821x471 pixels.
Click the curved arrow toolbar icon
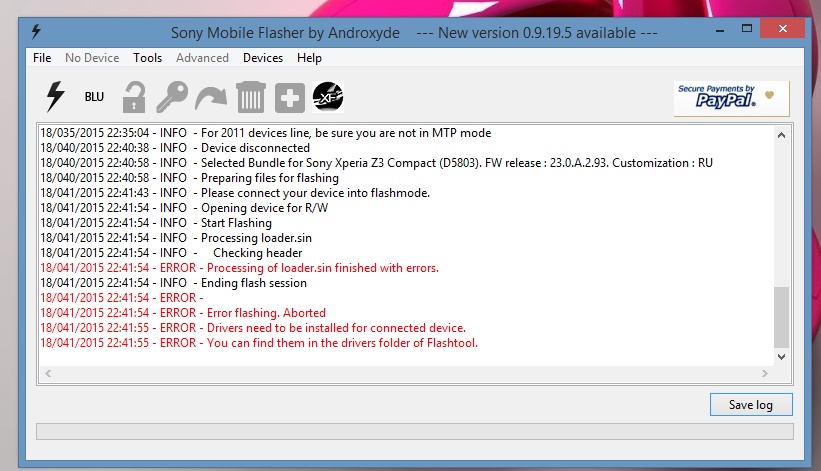pos(210,97)
